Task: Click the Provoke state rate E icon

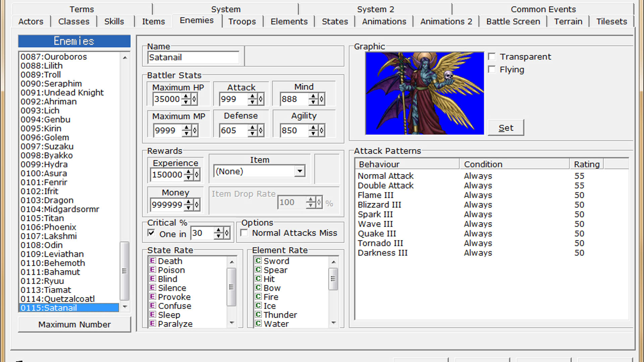Action: pos(152,297)
